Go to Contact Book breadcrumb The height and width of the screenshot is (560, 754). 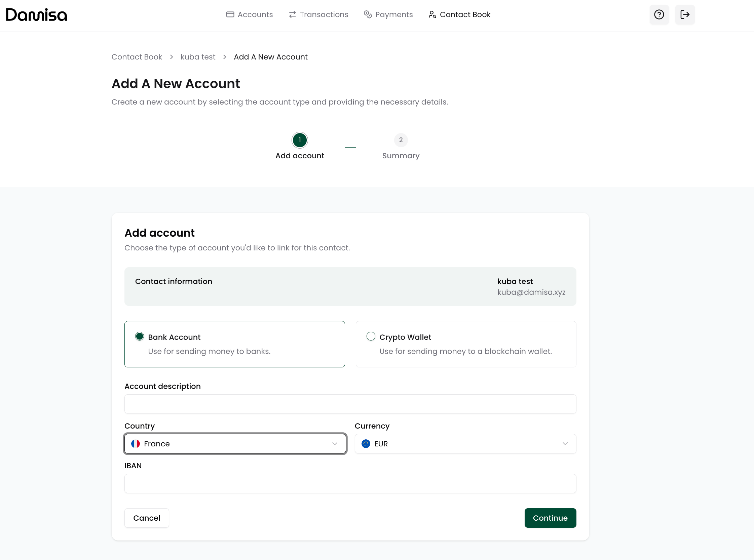[x=137, y=57]
